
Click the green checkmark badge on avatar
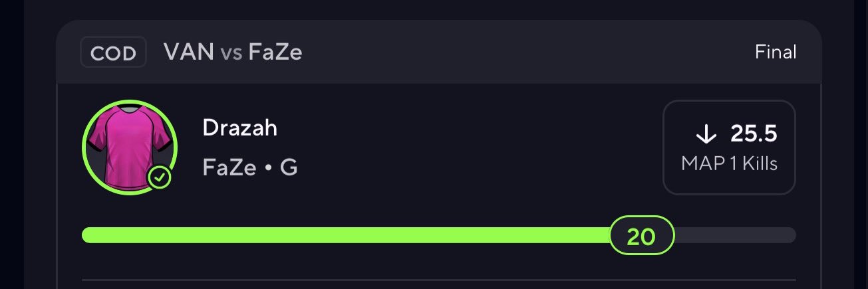[x=160, y=177]
